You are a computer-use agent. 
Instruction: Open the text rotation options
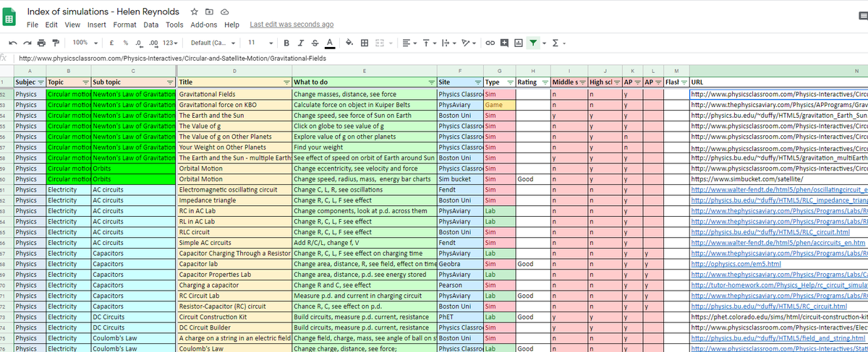(468, 43)
